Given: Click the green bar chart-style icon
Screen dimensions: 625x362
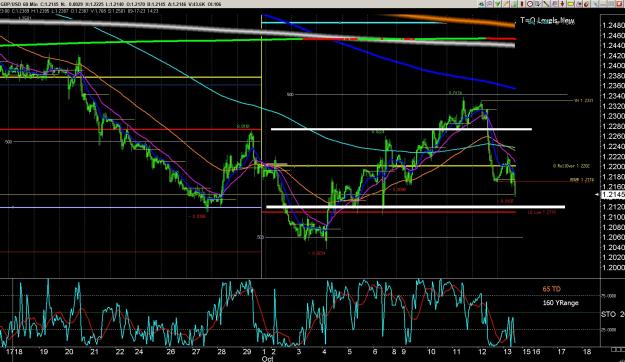Looking at the screenshot, I should (515, 4).
